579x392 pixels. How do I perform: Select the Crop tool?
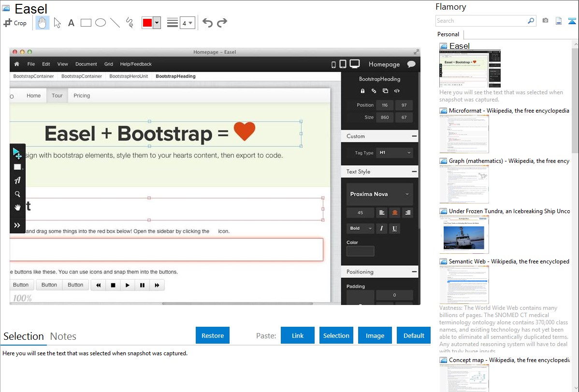(15, 23)
